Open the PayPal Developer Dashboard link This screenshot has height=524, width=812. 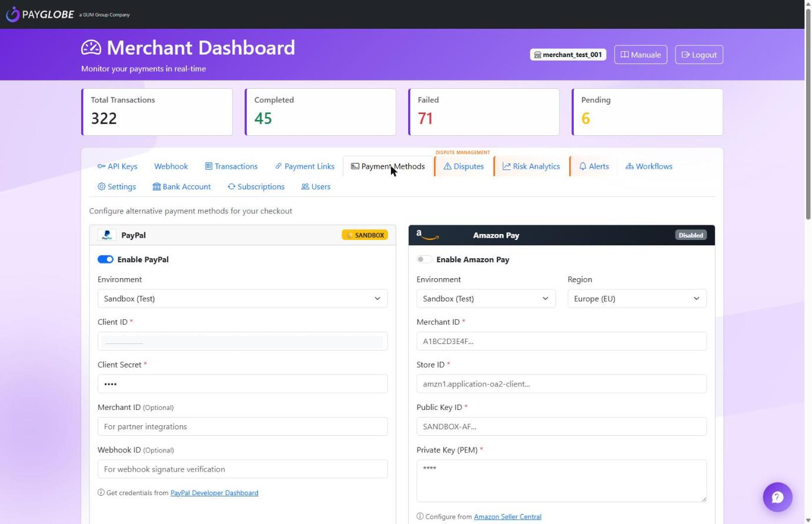coord(214,493)
